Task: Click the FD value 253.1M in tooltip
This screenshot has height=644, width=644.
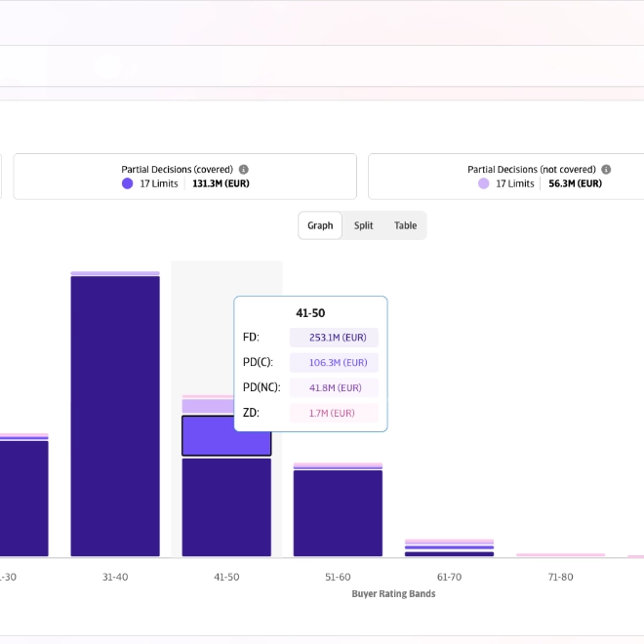Action: tap(334, 338)
